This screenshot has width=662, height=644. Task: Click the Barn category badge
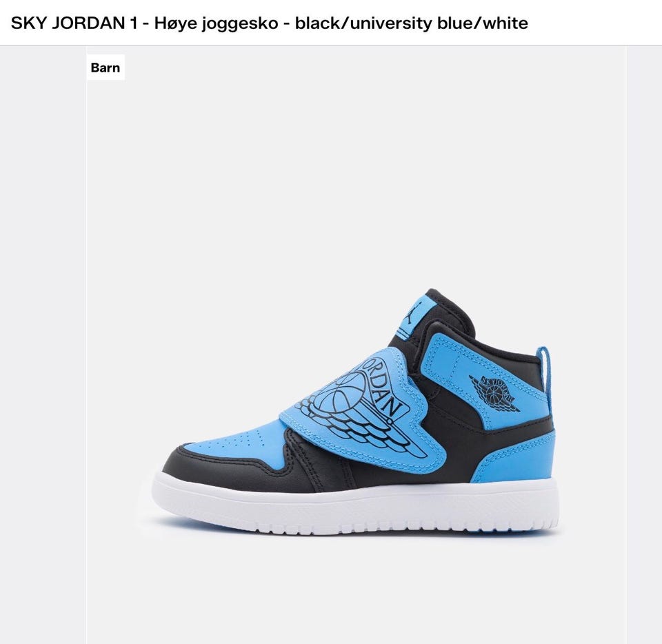pyautogui.click(x=105, y=68)
